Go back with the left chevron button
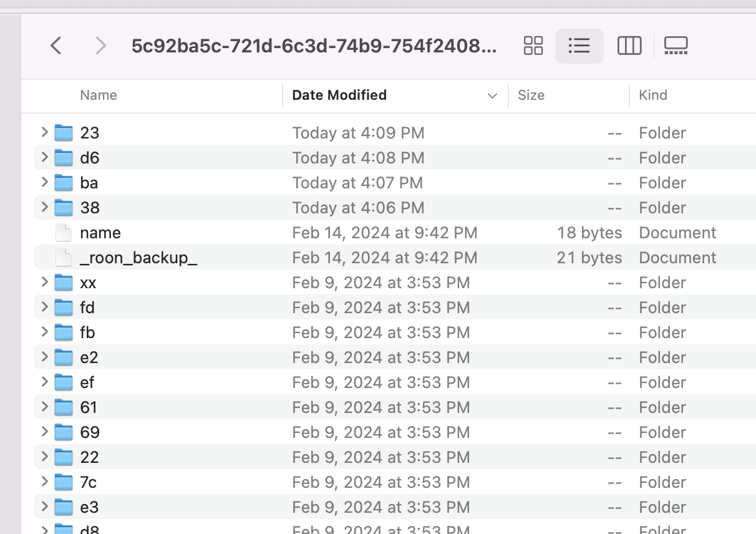This screenshot has width=756, height=534. coord(56,46)
